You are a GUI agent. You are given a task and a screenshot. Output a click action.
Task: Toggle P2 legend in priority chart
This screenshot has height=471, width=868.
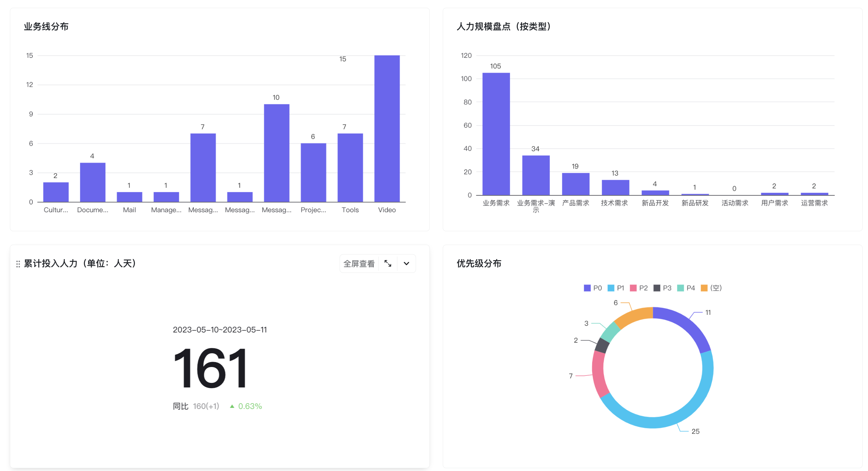pos(639,288)
